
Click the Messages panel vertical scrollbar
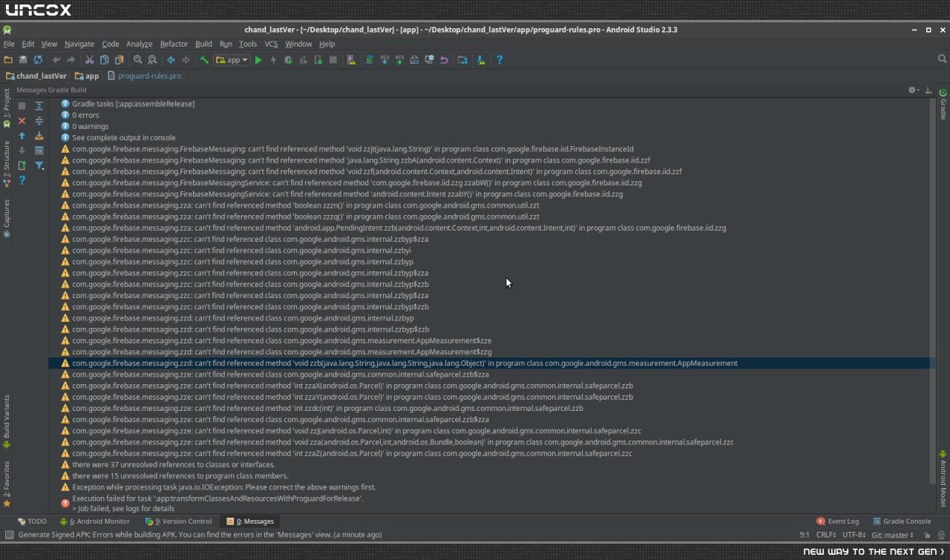pos(931,291)
